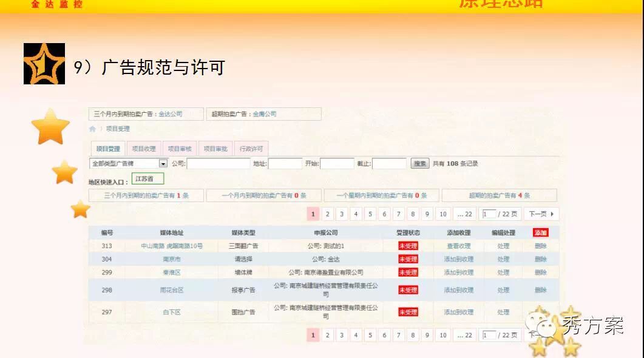644x358 pixels.
Task: Go to page 9 in pager below table
Action: [x=427, y=335]
